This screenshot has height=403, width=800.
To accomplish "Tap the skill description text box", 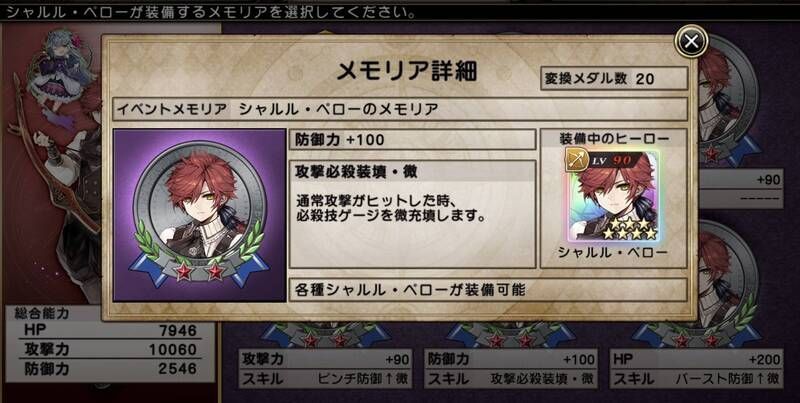I will [x=412, y=215].
